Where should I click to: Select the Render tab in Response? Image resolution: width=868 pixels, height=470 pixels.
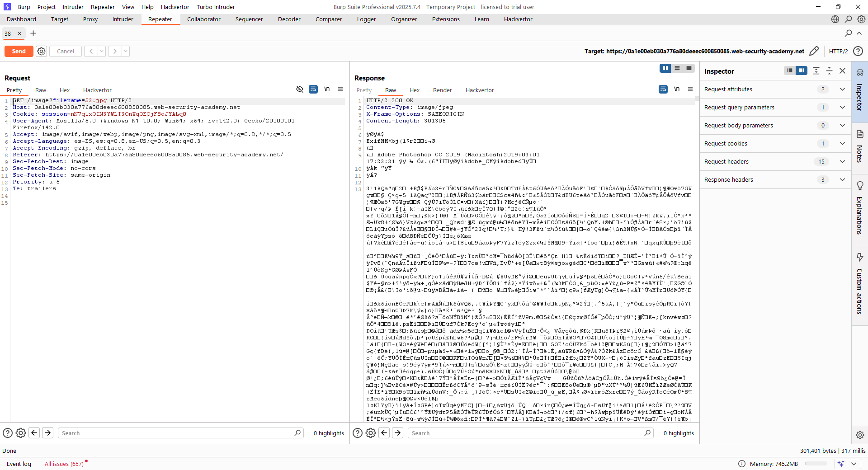(x=442, y=90)
